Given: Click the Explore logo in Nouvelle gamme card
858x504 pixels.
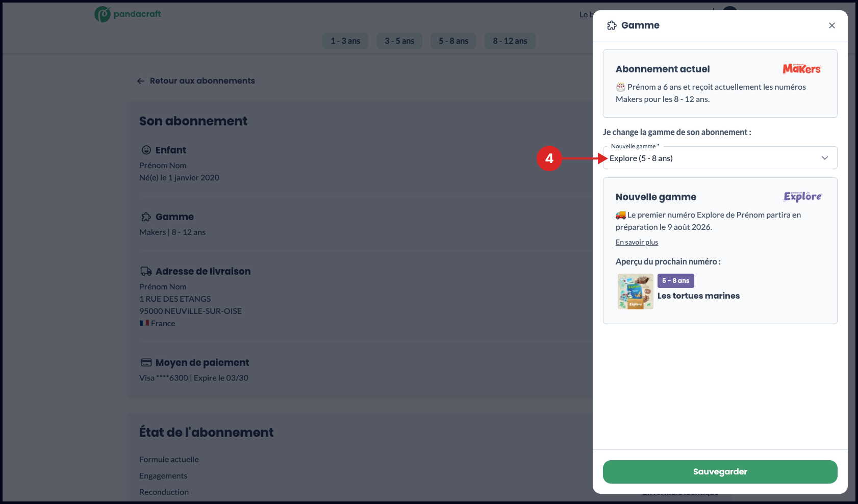Looking at the screenshot, I should 803,197.
